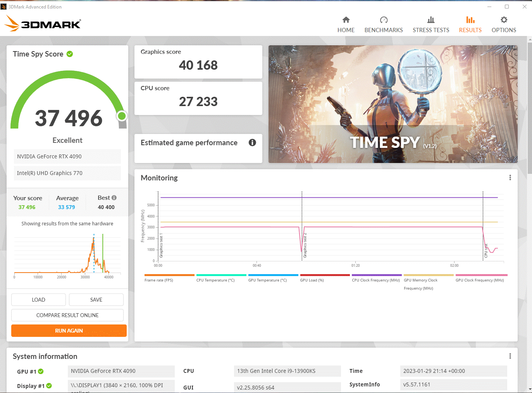Image resolution: width=532 pixels, height=393 pixels.
Task: Click the info icon next to the Best score
Action: point(114,197)
